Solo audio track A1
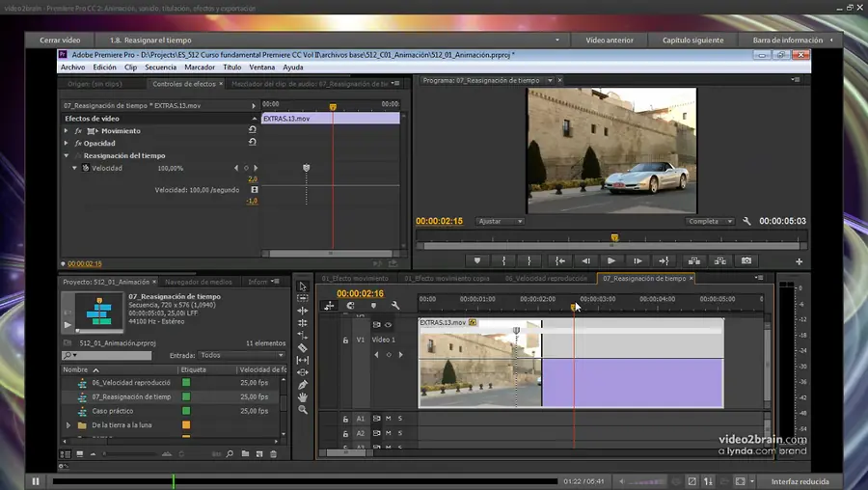Viewport: 868px width, 490px height. pyautogui.click(x=399, y=419)
